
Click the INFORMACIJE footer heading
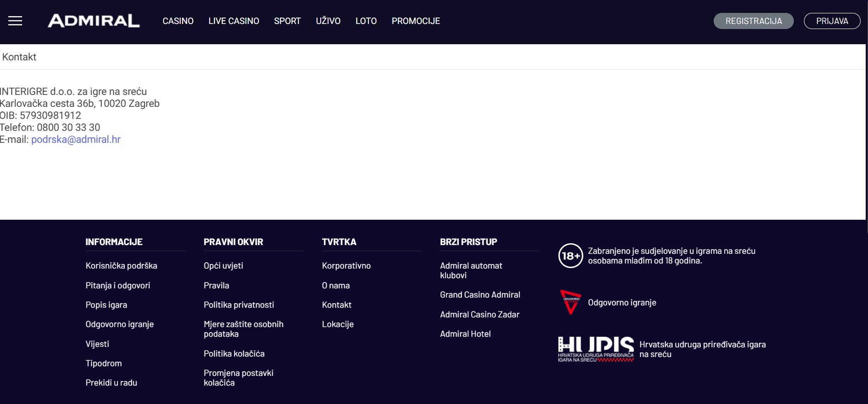[x=114, y=242]
